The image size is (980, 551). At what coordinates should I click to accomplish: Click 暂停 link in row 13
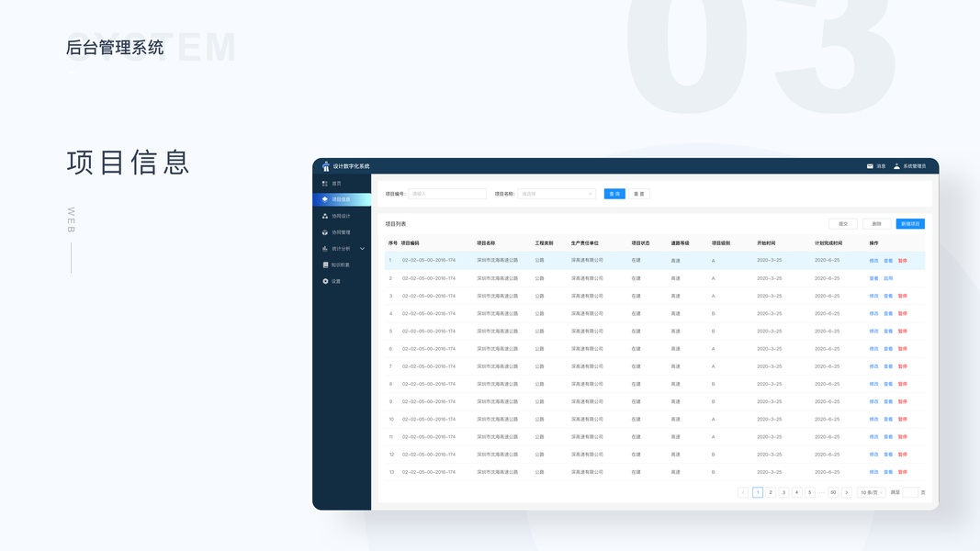tap(903, 472)
